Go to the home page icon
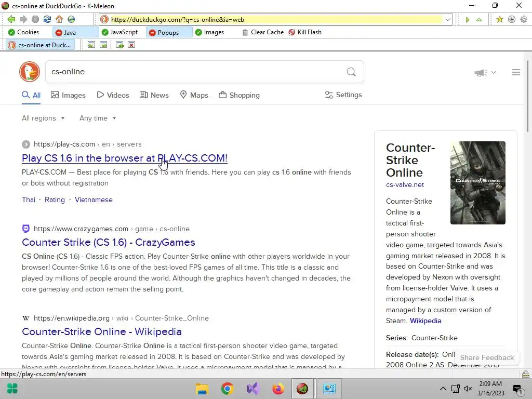The image size is (532, 399). click(x=59, y=19)
